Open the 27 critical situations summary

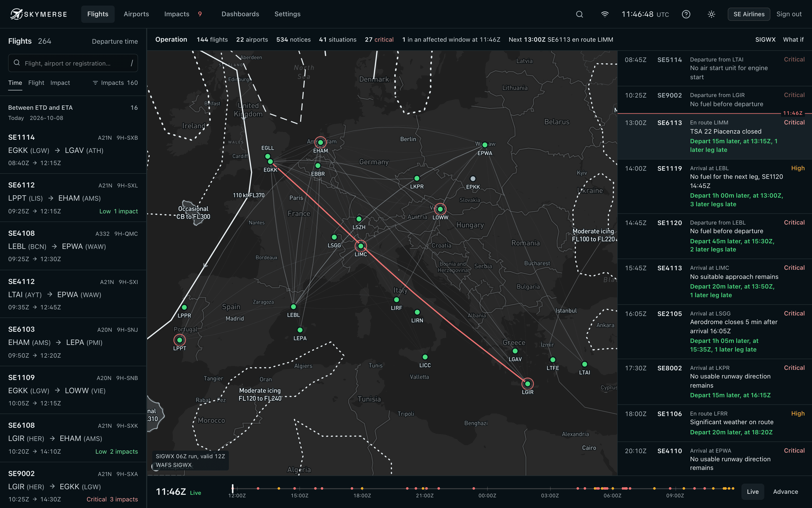379,40
